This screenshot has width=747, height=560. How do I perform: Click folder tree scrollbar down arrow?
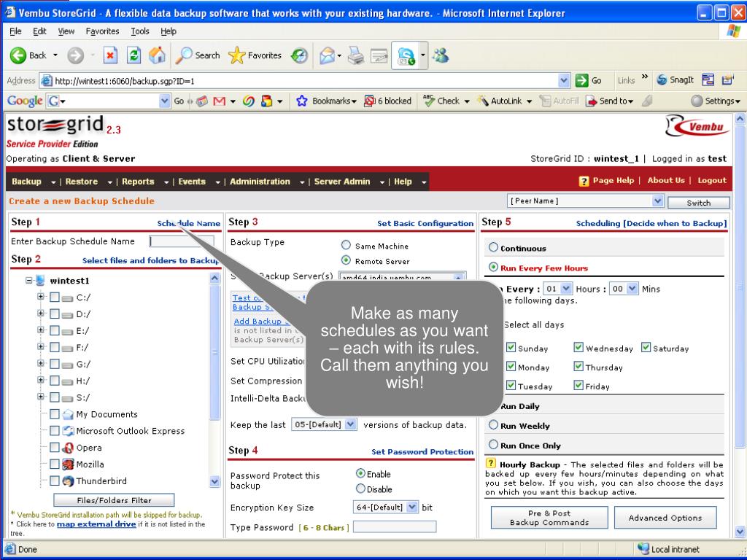215,482
